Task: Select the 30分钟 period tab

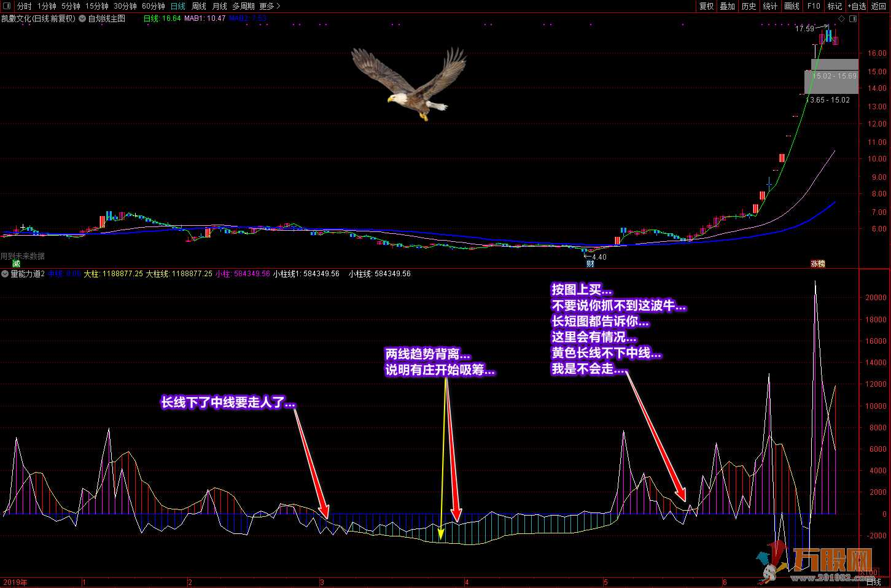Action: coord(125,6)
